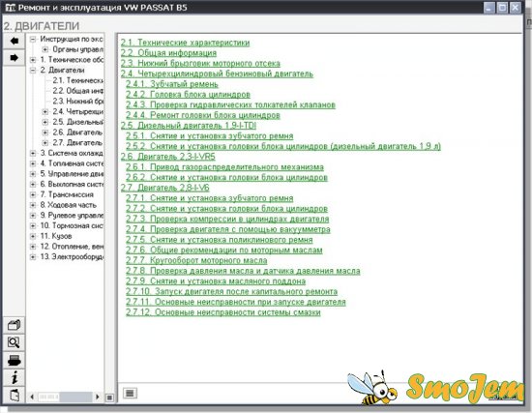Expand '7. Трансмиссия' tree node
The image size is (532, 413).
(x=33, y=194)
